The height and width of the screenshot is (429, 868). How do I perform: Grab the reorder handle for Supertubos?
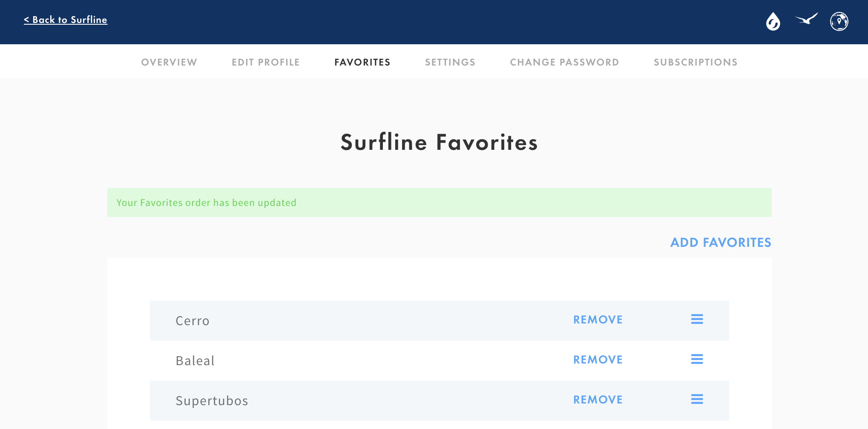pyautogui.click(x=697, y=399)
